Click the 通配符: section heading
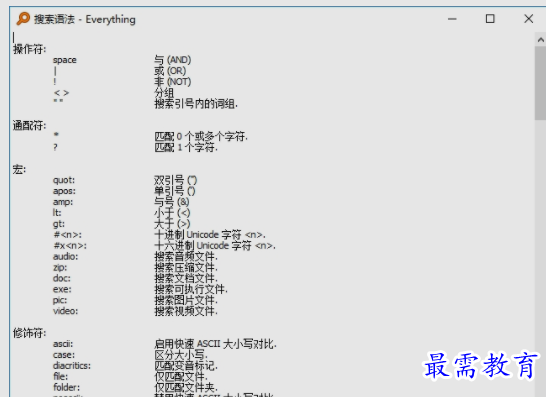Screen dimensions: 546x397 29,125
